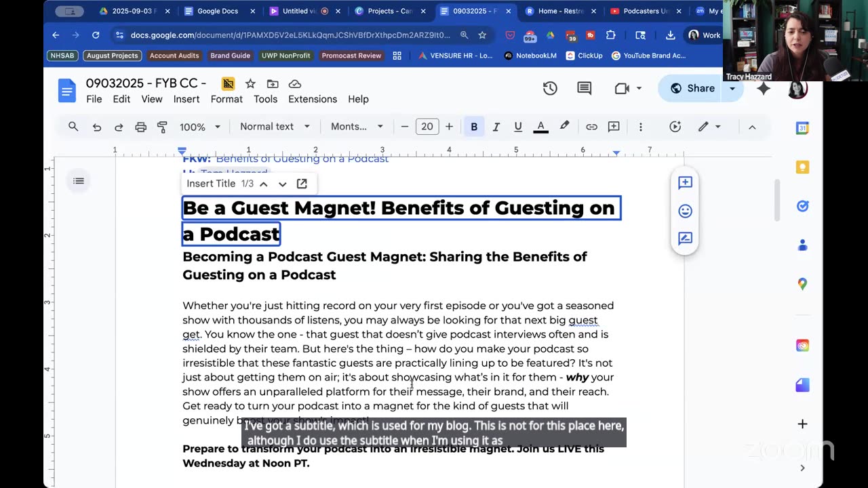The image size is (868, 488).
Task: Open the Brand Guide bookmark
Action: click(230, 56)
